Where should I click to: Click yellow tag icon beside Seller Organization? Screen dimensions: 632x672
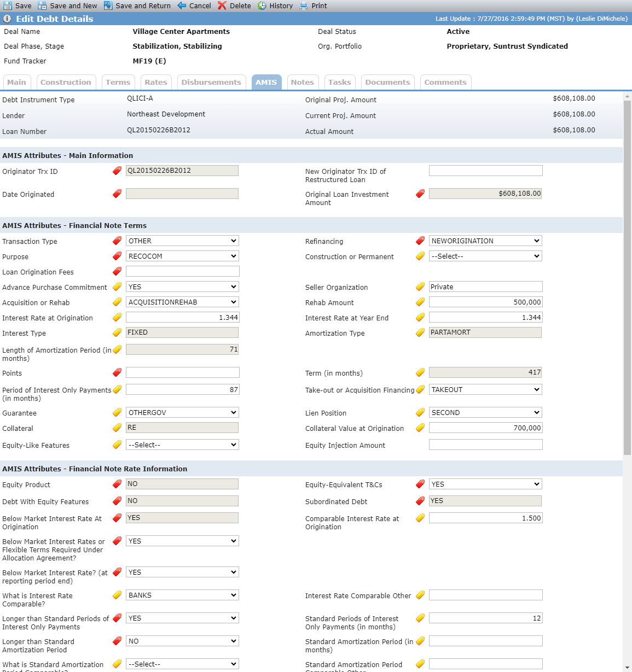coord(420,287)
